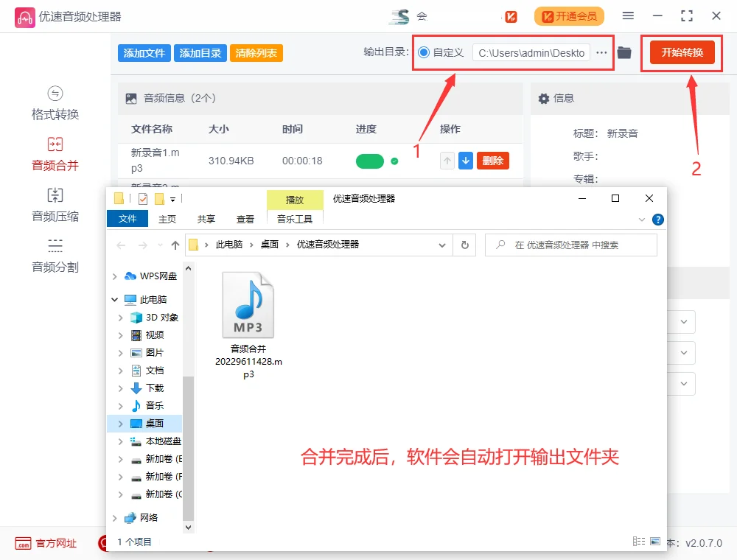The image size is (737, 560).
Task: Open the 官方网址 link
Action: tap(46, 544)
